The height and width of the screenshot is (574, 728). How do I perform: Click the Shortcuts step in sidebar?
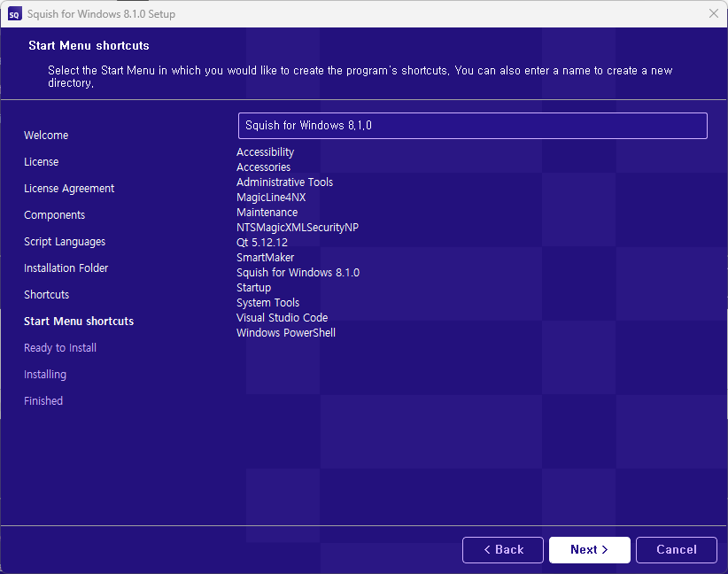point(46,295)
